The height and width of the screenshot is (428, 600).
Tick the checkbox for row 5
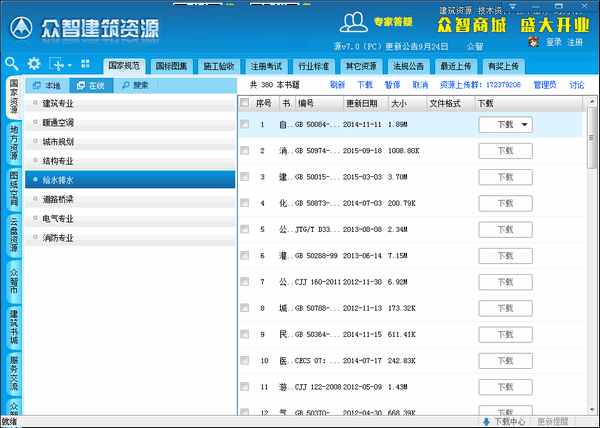(x=245, y=229)
